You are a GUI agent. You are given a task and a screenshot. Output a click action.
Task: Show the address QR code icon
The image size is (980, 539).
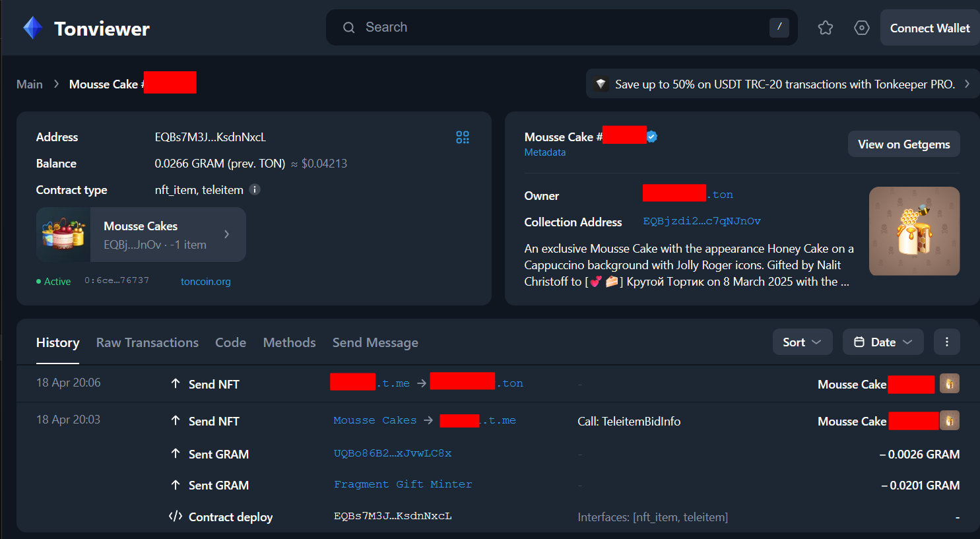point(463,137)
